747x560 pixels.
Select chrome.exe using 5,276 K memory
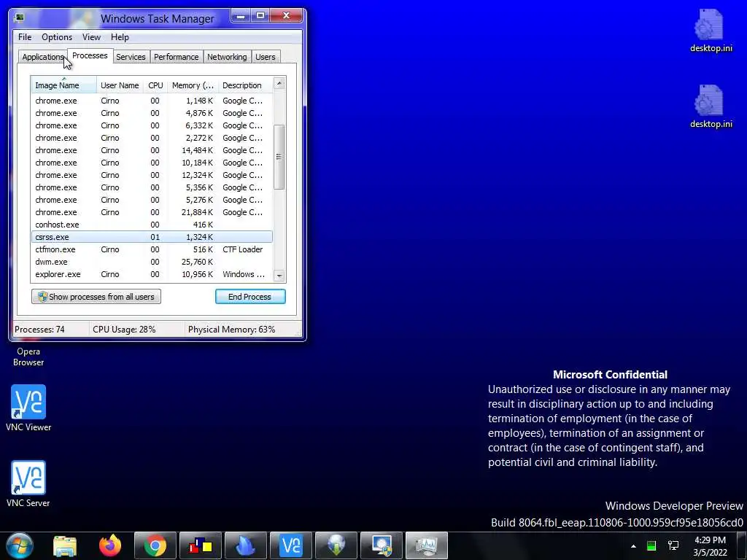[x=152, y=200]
